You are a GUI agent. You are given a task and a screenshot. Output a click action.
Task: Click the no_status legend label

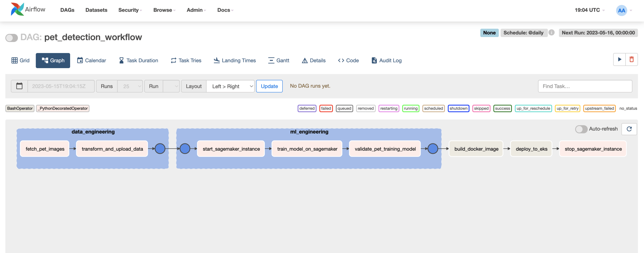(x=628, y=108)
